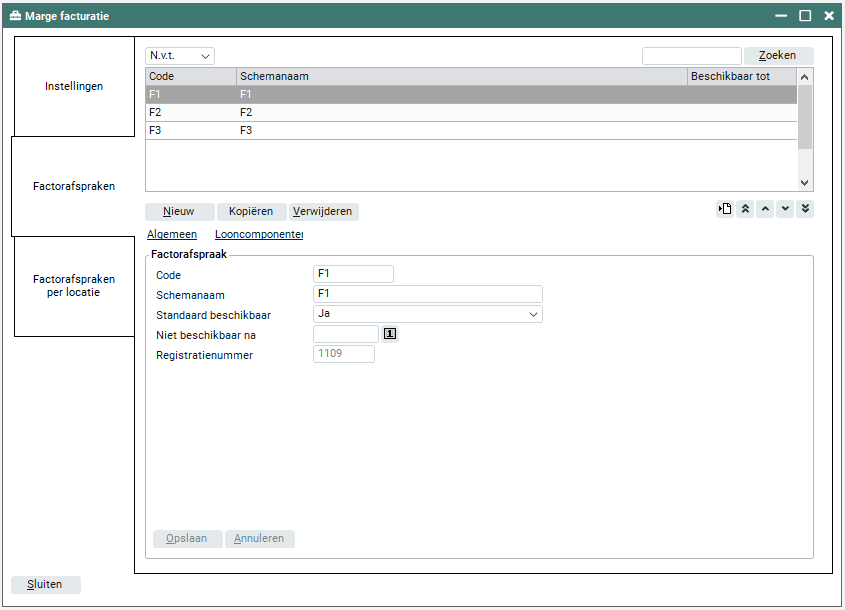The height and width of the screenshot is (610, 845).
Task: Go to previous record with up arrow
Action: (x=765, y=209)
